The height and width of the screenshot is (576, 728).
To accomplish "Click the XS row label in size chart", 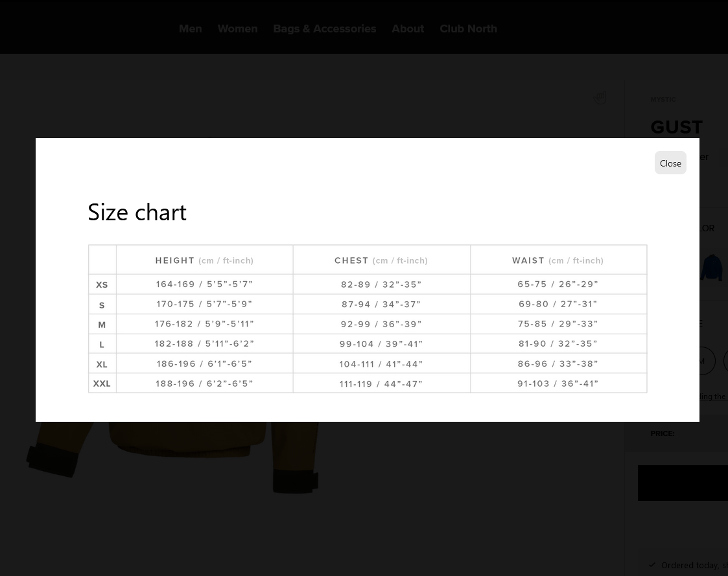I will 102,285.
